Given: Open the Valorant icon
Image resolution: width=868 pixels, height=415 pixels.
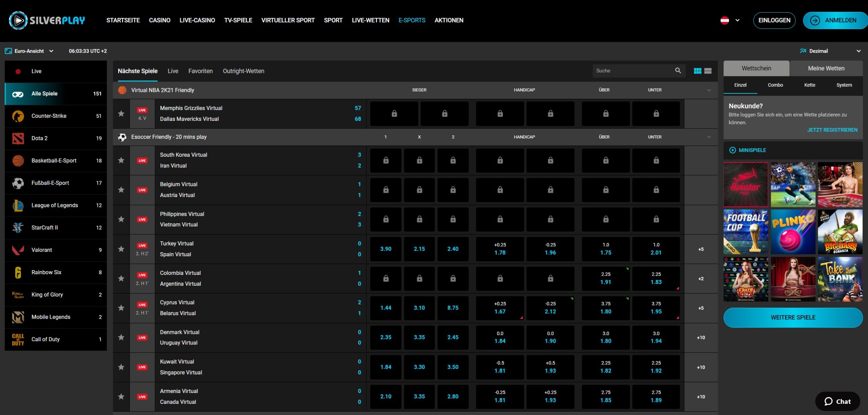Looking at the screenshot, I should 18,250.
